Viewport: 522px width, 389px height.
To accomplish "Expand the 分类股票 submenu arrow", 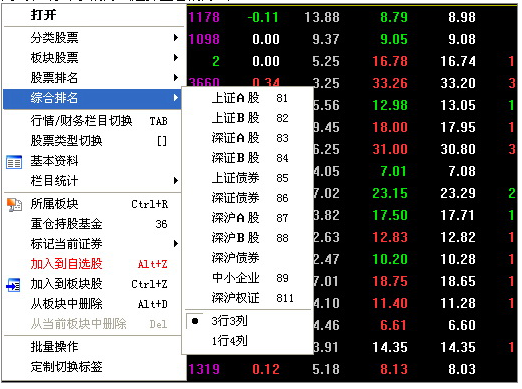I will point(176,38).
